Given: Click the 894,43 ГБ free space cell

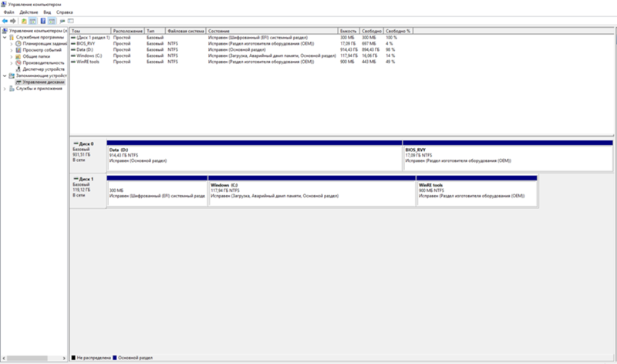Looking at the screenshot, I should (371, 49).
